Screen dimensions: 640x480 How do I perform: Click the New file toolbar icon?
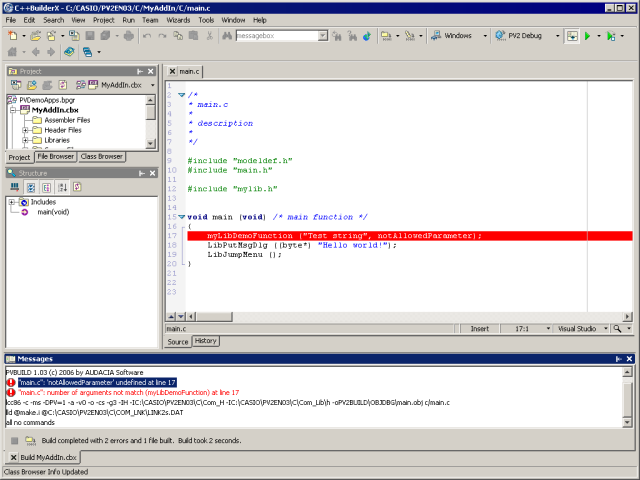click(13, 36)
